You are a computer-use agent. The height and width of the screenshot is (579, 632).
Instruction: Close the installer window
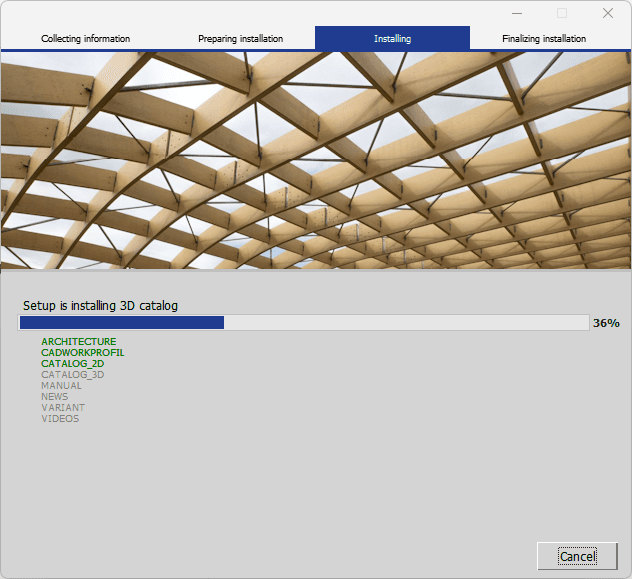coord(607,13)
